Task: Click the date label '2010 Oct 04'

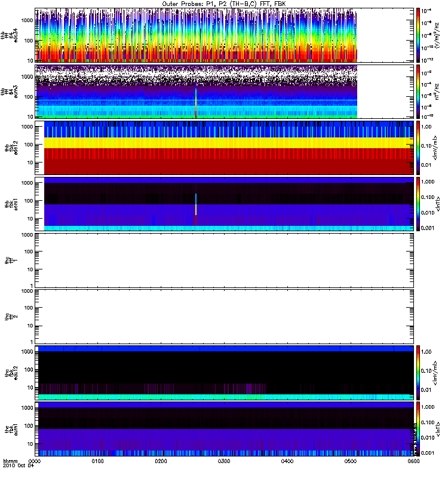Action: point(19,465)
